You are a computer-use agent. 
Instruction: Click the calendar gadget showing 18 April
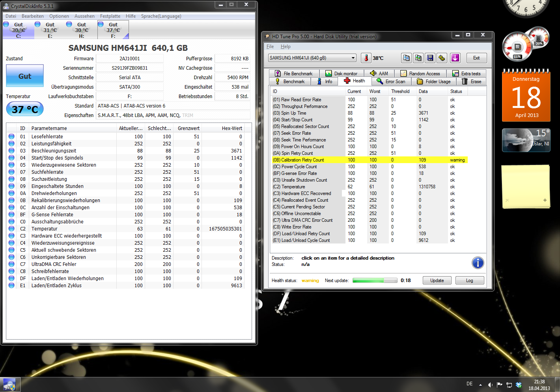pyautogui.click(x=526, y=96)
